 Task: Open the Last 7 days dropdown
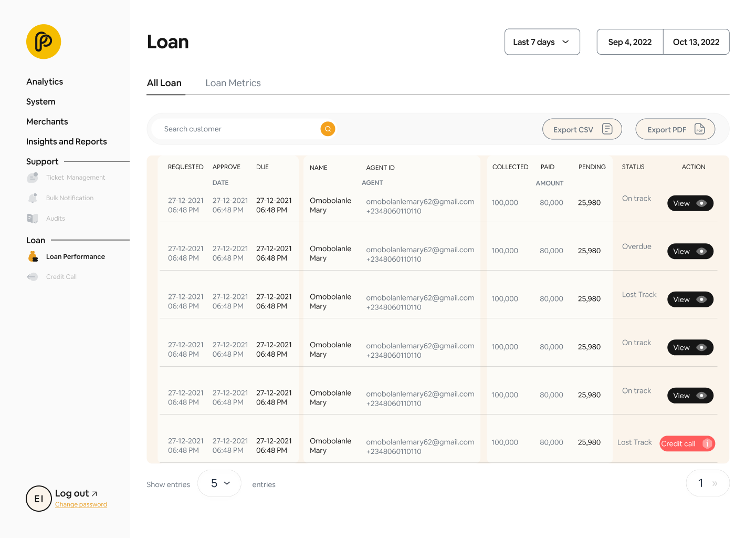(542, 42)
